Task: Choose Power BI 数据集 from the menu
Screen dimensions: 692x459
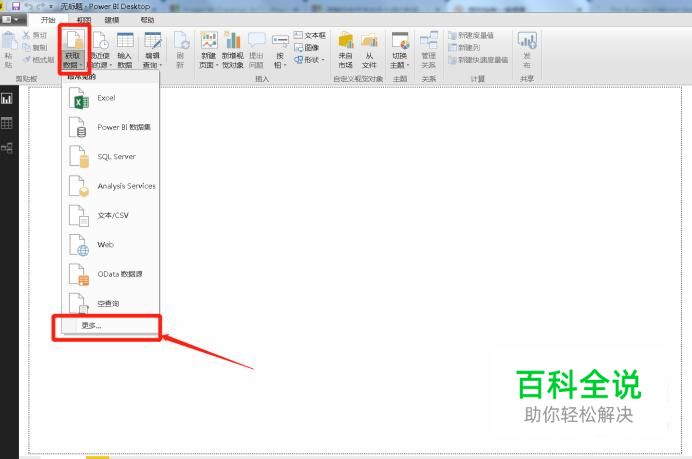Action: tap(110, 127)
